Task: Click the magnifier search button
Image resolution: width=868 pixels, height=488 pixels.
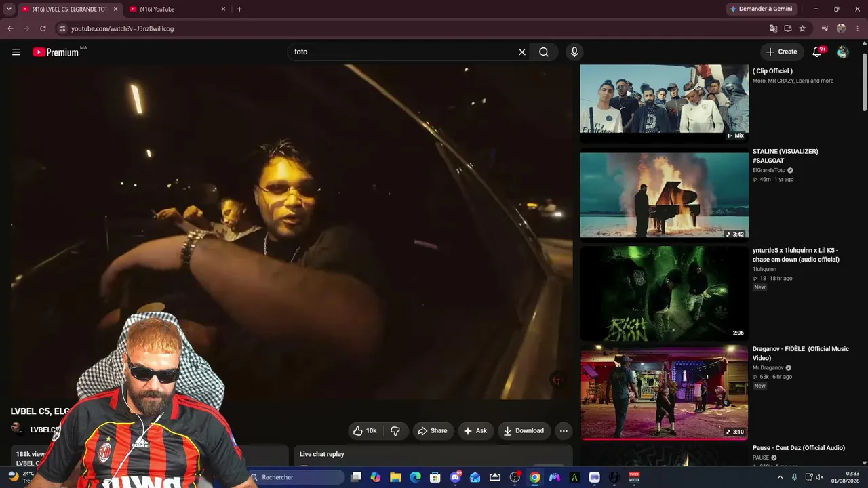Action: [544, 52]
